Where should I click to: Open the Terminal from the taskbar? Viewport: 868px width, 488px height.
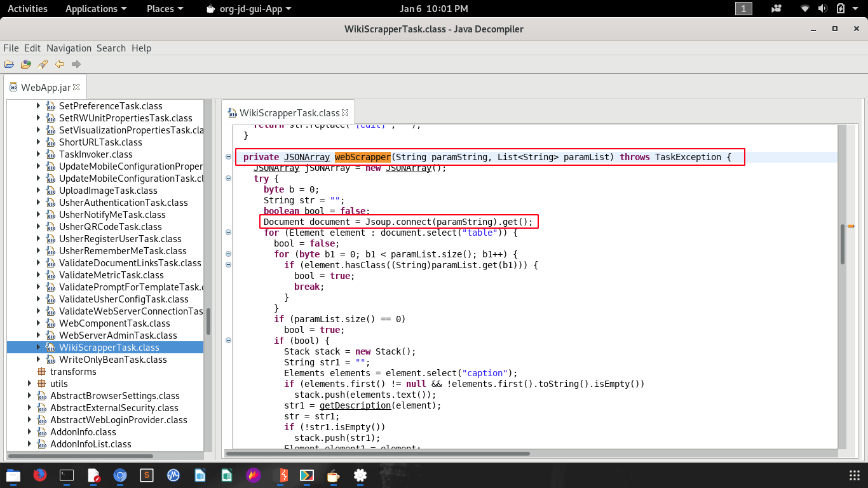pyautogui.click(x=67, y=475)
